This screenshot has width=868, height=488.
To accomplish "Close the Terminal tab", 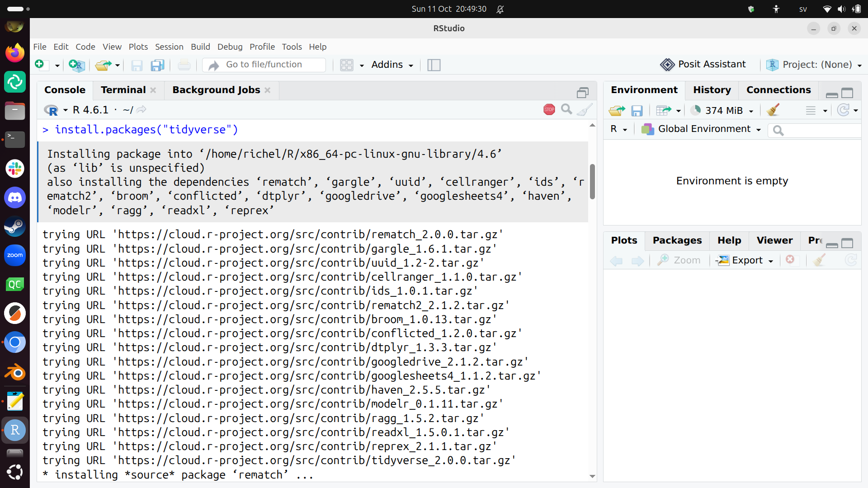I will point(153,90).
